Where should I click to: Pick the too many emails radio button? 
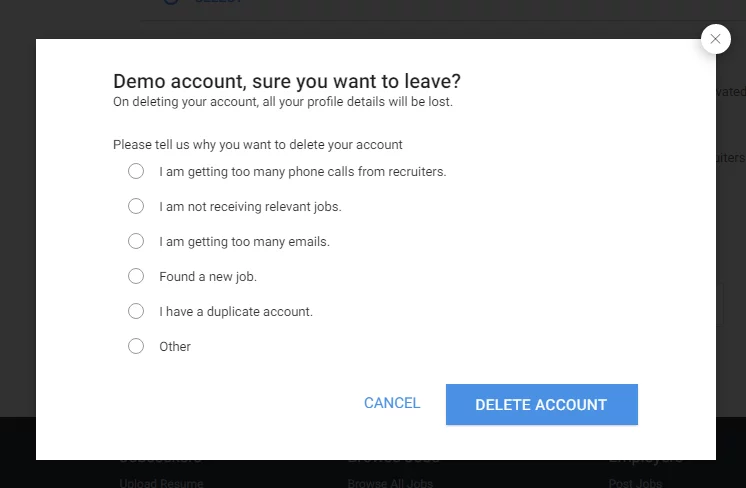coord(136,241)
